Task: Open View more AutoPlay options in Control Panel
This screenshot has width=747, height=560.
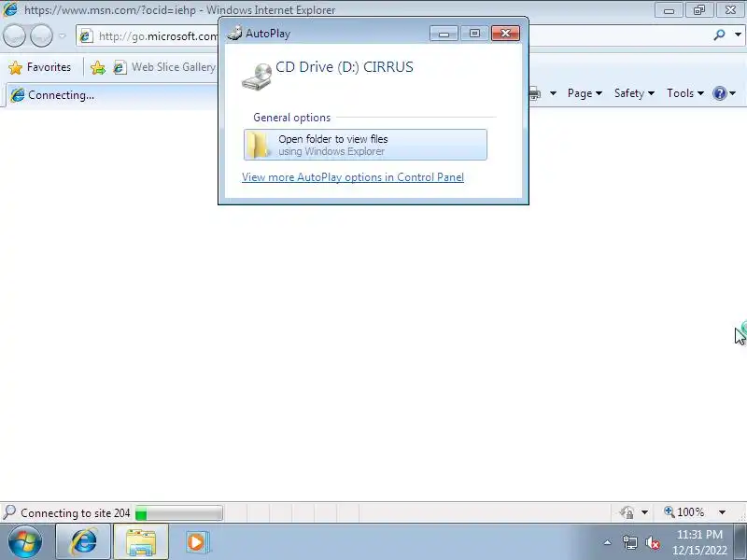Action: (x=353, y=177)
